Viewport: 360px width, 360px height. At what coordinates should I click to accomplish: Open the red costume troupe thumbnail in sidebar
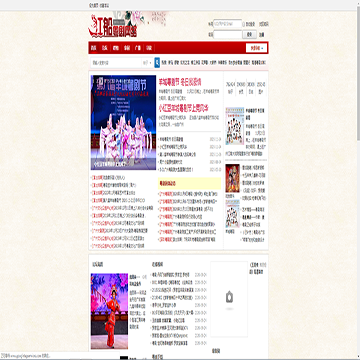232,178
